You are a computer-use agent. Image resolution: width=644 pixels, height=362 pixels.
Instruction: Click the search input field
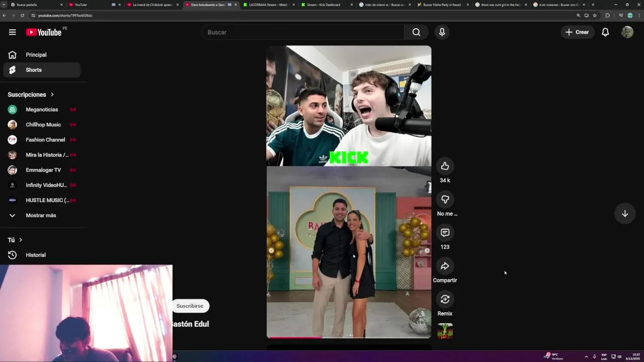[303, 32]
